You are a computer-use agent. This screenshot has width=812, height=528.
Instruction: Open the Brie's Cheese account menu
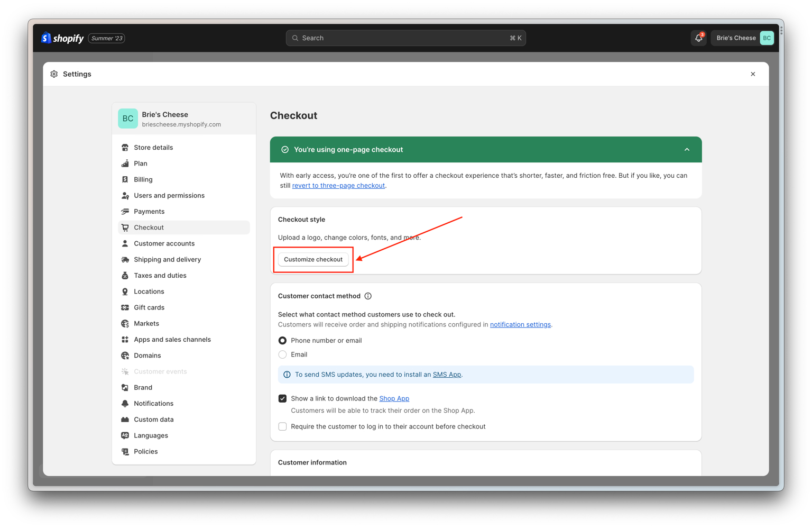click(743, 38)
